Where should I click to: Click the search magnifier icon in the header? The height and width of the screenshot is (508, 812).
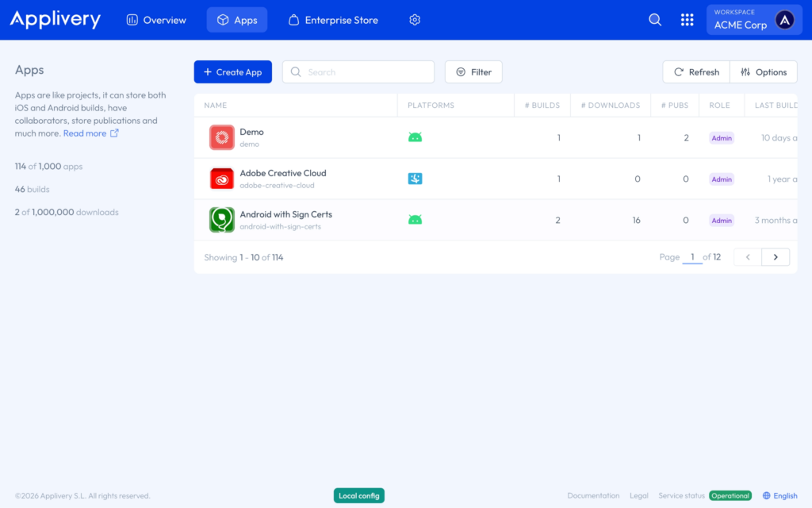tap(655, 20)
